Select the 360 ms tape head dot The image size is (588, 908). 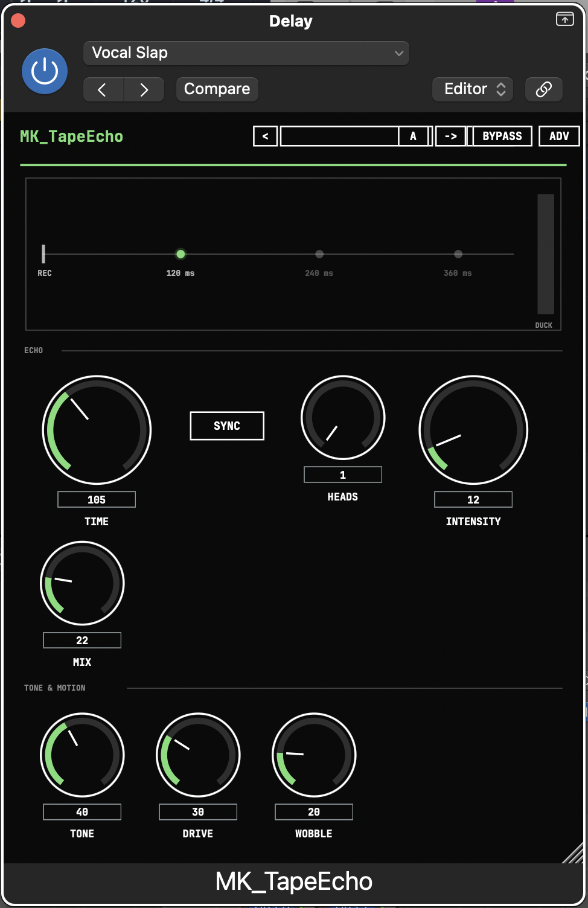click(458, 254)
